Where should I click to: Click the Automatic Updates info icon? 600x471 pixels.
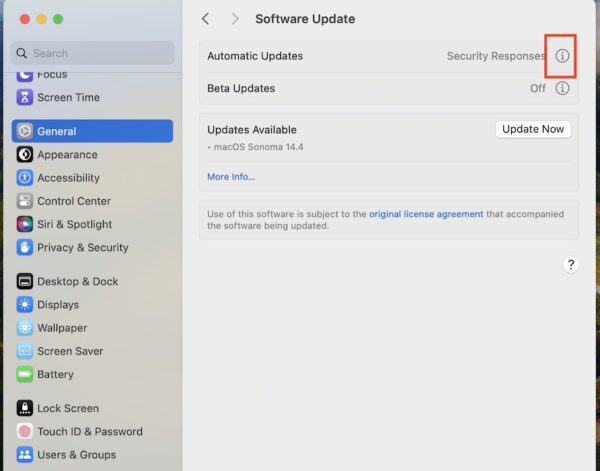(x=562, y=57)
